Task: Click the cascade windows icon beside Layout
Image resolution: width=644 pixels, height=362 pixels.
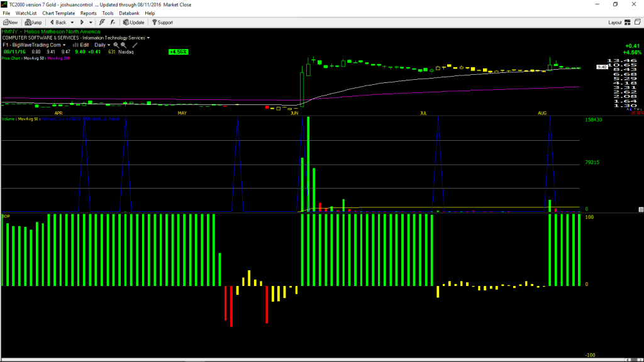Action: (638, 22)
